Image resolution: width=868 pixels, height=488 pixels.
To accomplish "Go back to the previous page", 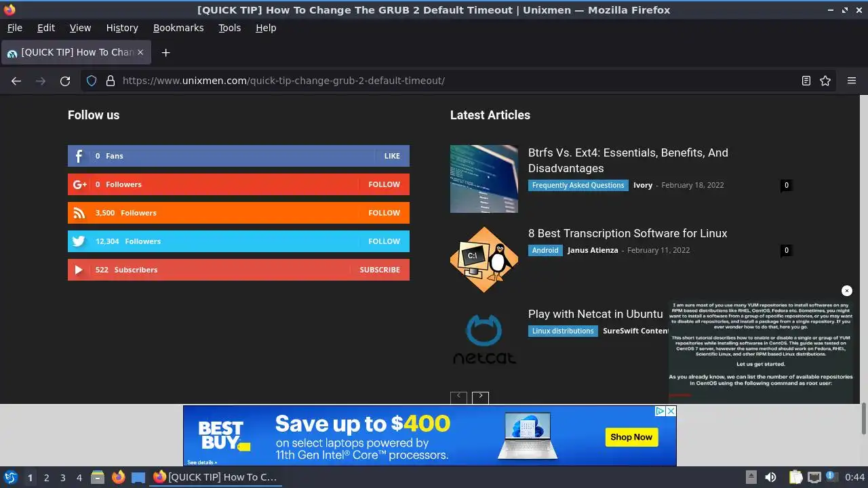I will [16, 81].
